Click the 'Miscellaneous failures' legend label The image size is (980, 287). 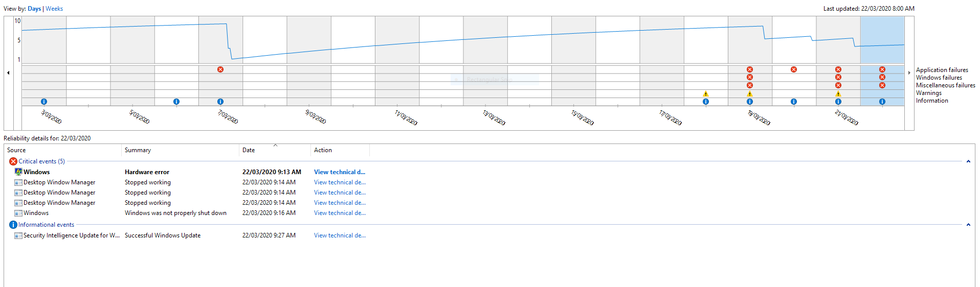click(946, 85)
